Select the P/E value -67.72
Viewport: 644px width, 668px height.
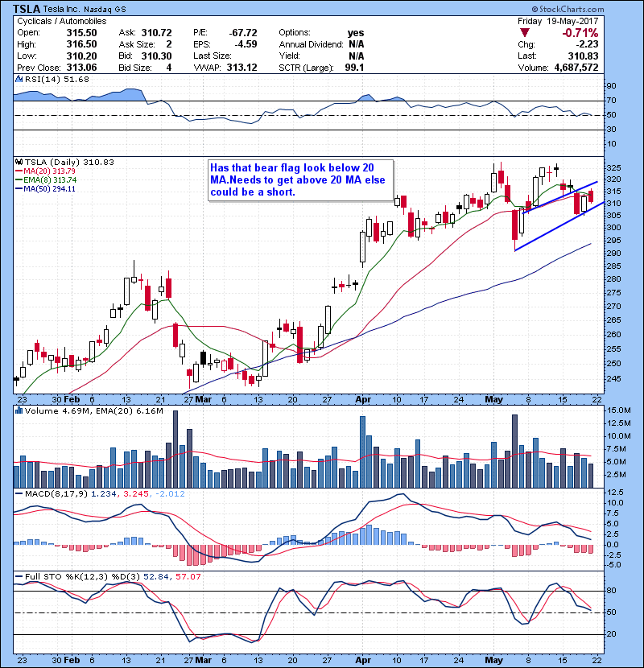[243, 33]
